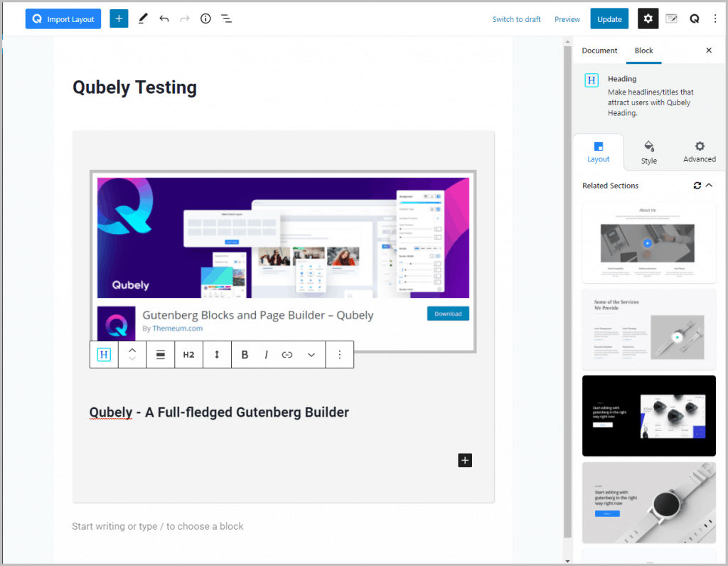Viewport: 728px width, 566px height.
Task: Click the Import Layout button
Action: point(63,19)
